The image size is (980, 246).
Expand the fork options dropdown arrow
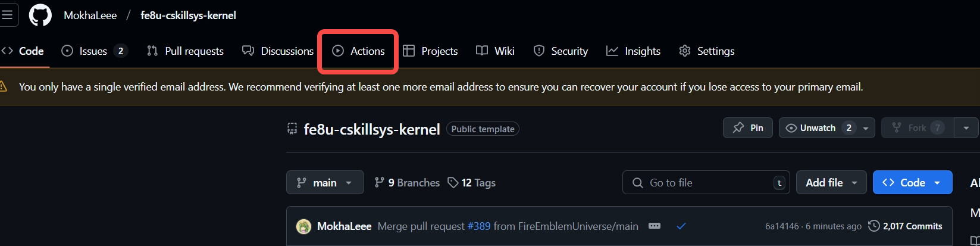(966, 128)
